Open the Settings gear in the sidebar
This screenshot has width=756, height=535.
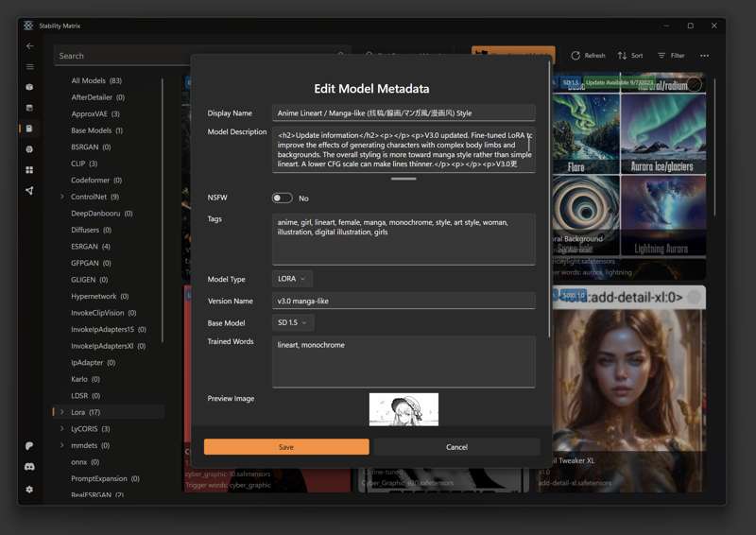[29, 489]
